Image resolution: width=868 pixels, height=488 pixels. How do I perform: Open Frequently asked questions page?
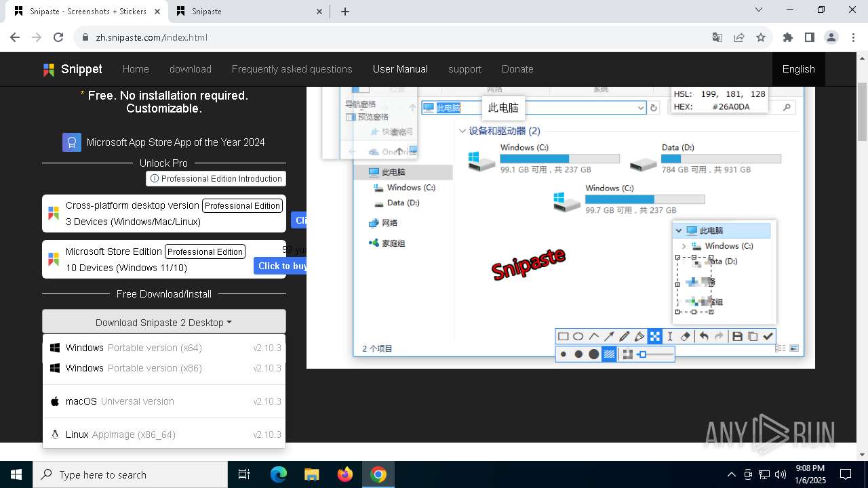(292, 69)
